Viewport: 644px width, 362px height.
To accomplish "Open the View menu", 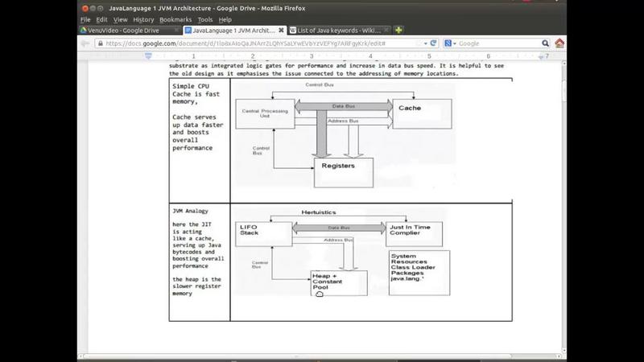I will click(x=120, y=19).
